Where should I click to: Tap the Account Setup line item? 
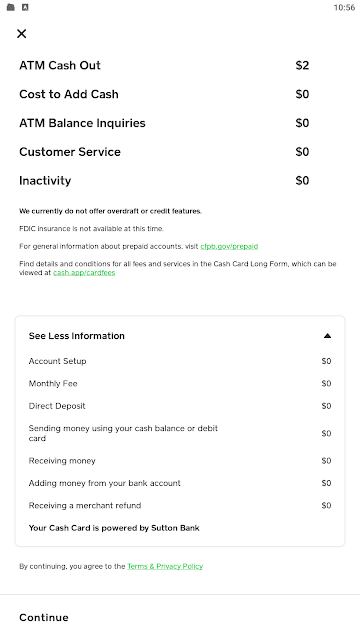coord(180,361)
